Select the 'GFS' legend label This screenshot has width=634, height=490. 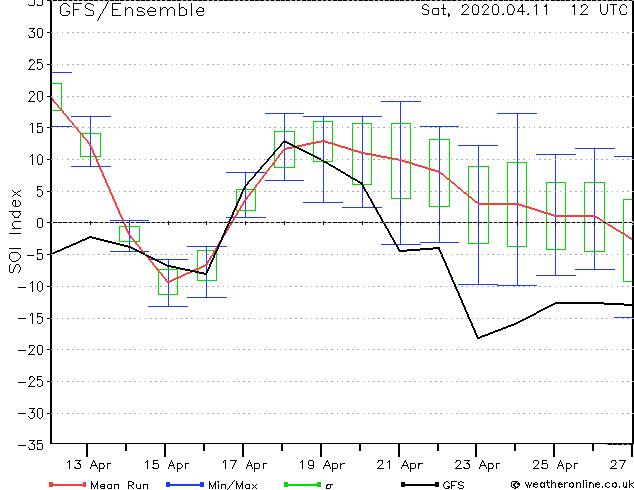(x=453, y=485)
